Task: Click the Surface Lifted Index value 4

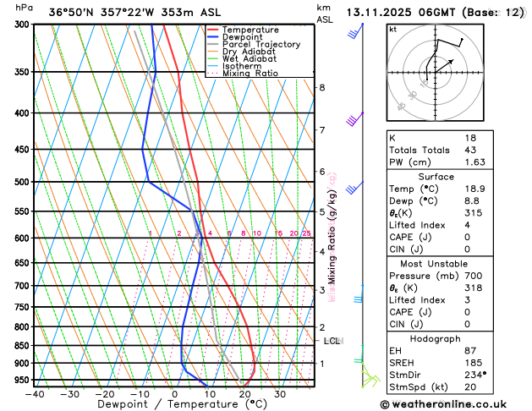Action: point(468,225)
